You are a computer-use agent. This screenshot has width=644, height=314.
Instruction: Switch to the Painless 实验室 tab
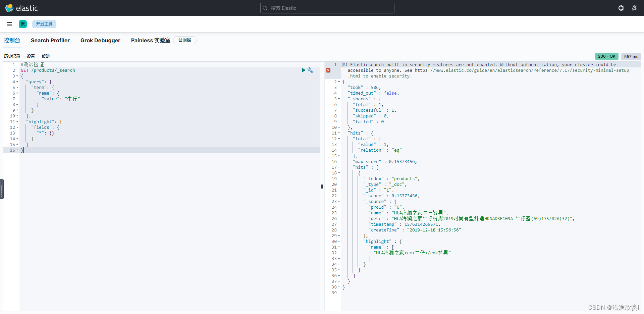tap(151, 40)
